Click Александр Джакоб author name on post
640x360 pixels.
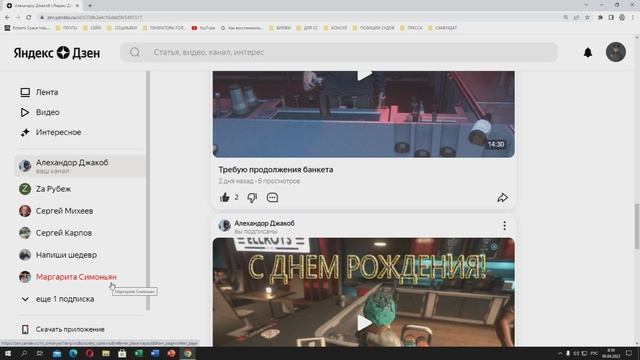[264, 223]
